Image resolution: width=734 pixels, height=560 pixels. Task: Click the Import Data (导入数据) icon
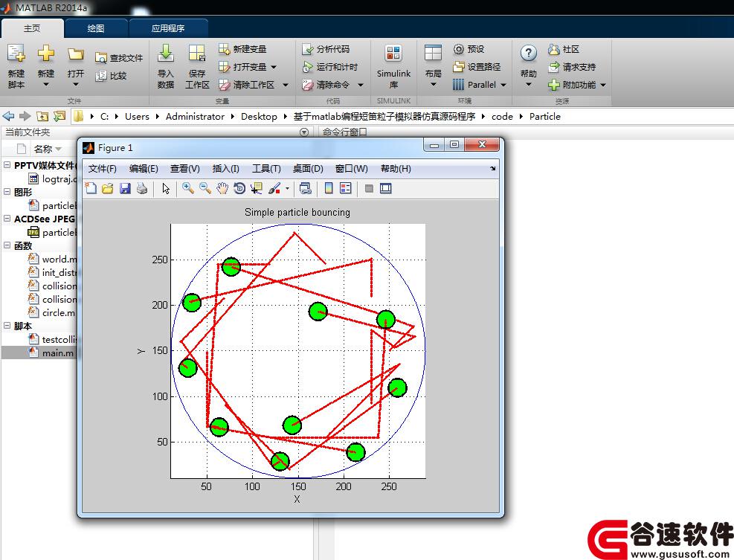pos(165,54)
